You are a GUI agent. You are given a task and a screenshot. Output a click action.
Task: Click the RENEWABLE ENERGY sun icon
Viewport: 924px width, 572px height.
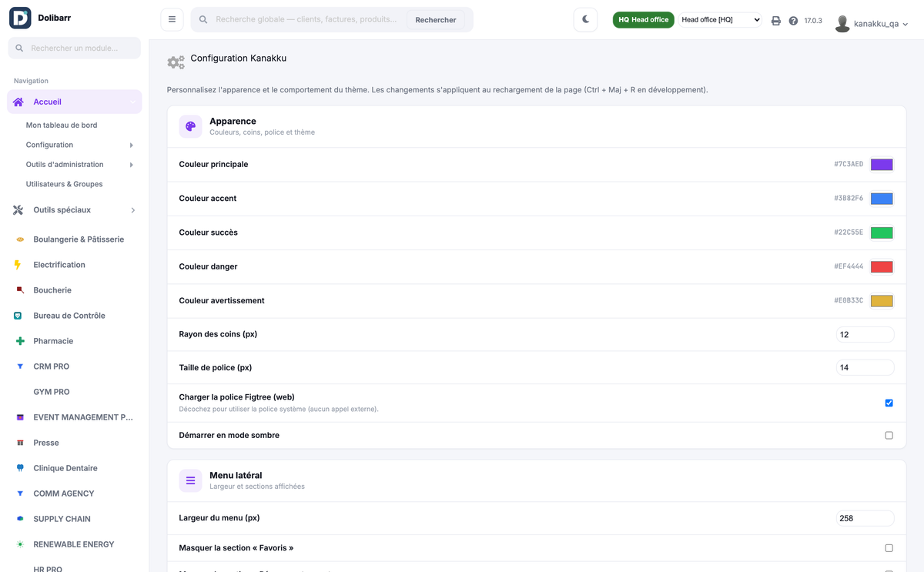(x=20, y=544)
